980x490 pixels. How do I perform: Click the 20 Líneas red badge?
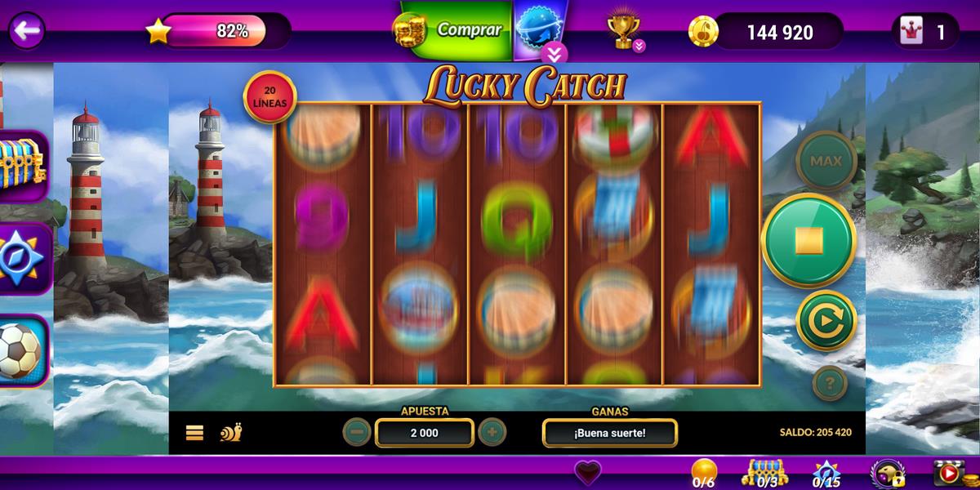(269, 96)
